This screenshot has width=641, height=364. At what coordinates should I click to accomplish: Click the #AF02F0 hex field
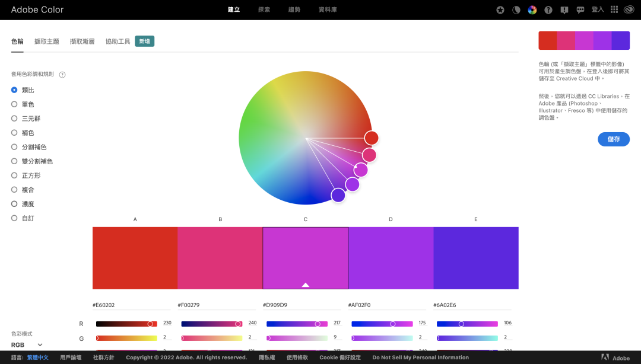coord(387,305)
